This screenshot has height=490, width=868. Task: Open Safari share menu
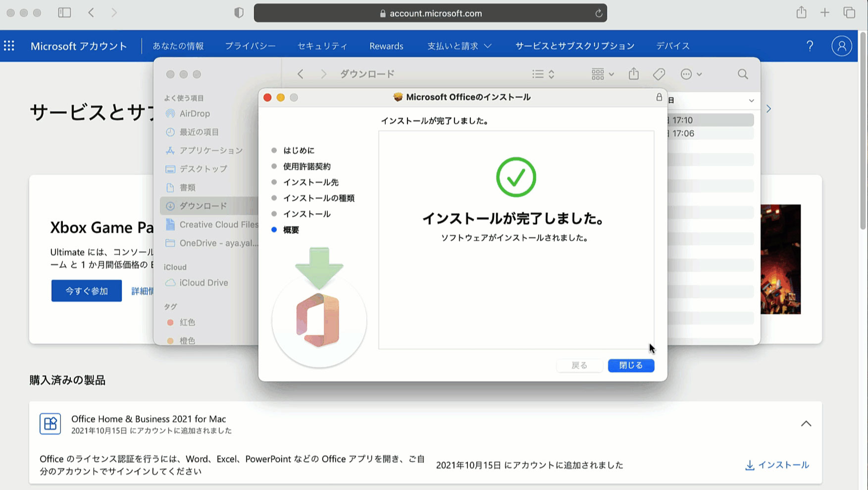tap(801, 12)
